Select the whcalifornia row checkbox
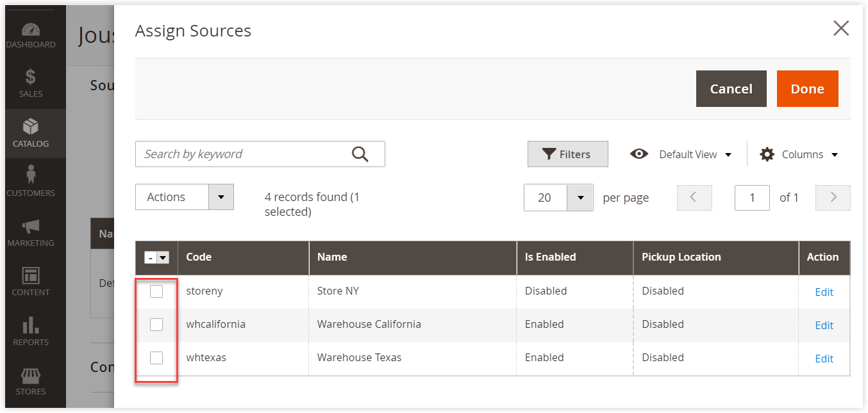This screenshot has height=413, width=868. tap(156, 324)
